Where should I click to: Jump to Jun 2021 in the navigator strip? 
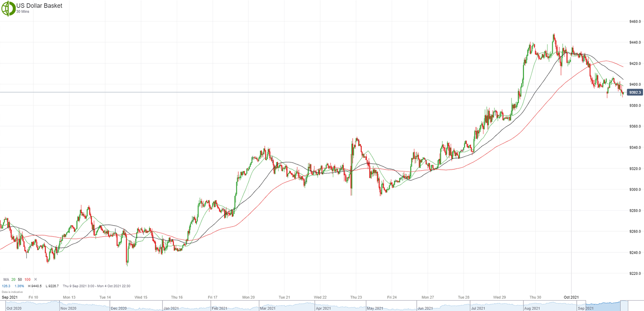(425, 308)
